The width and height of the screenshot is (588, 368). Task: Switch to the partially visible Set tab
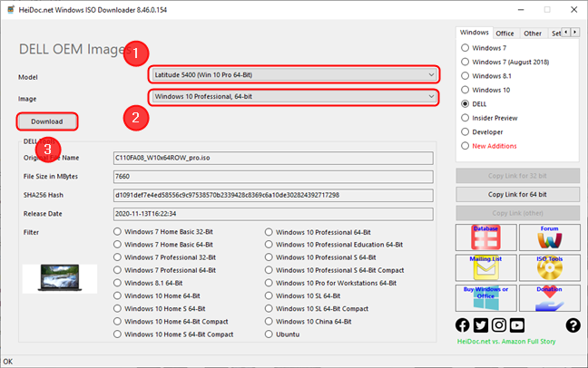tap(555, 34)
